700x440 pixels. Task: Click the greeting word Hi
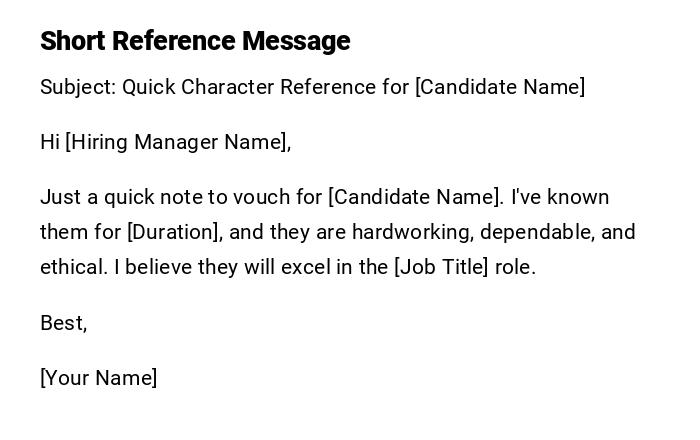pyautogui.click(x=50, y=142)
